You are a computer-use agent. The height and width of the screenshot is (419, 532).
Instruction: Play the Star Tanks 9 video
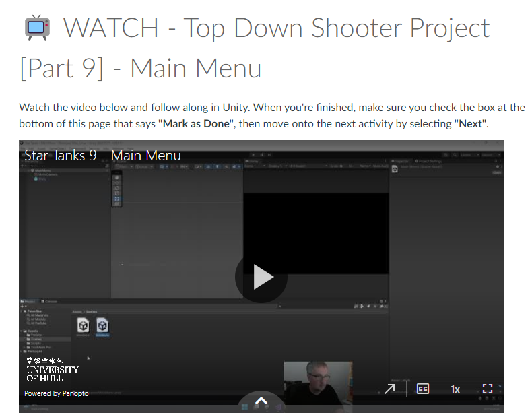tap(261, 276)
